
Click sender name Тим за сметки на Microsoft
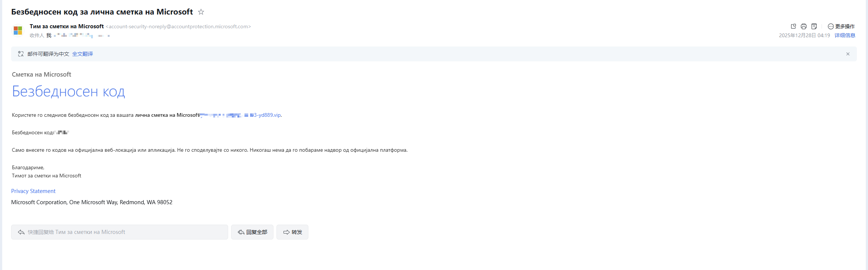point(67,26)
